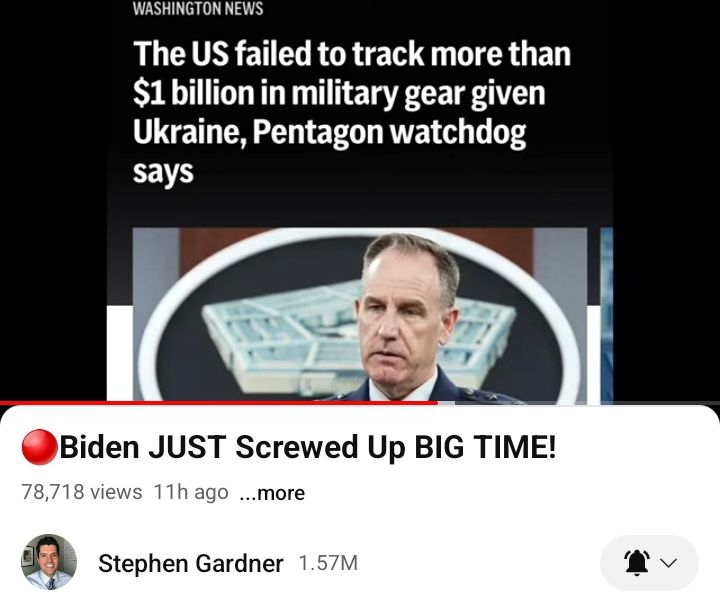
Task: Click the video title 'Biden JUST Screwed Up BIG TIME!'
Action: point(308,447)
